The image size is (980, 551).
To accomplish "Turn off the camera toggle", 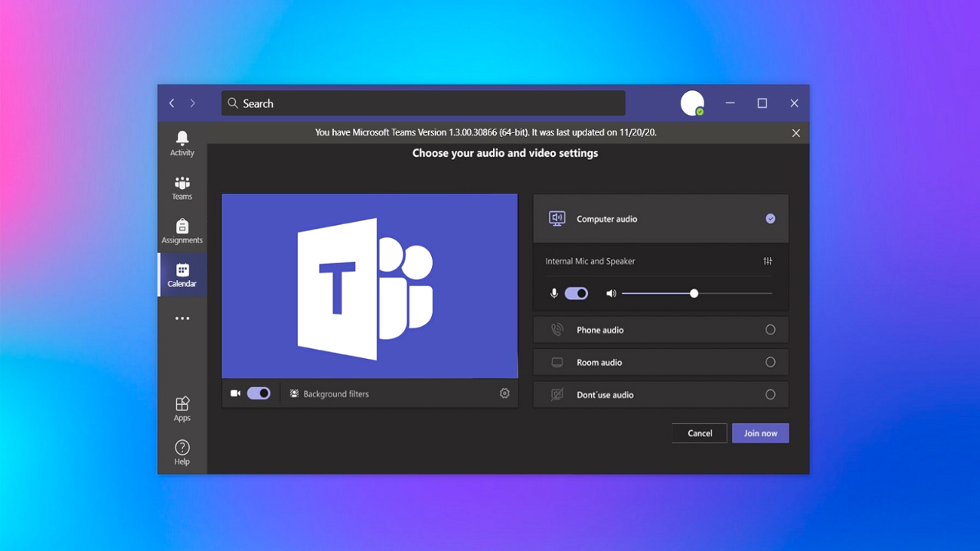I will pyautogui.click(x=259, y=393).
